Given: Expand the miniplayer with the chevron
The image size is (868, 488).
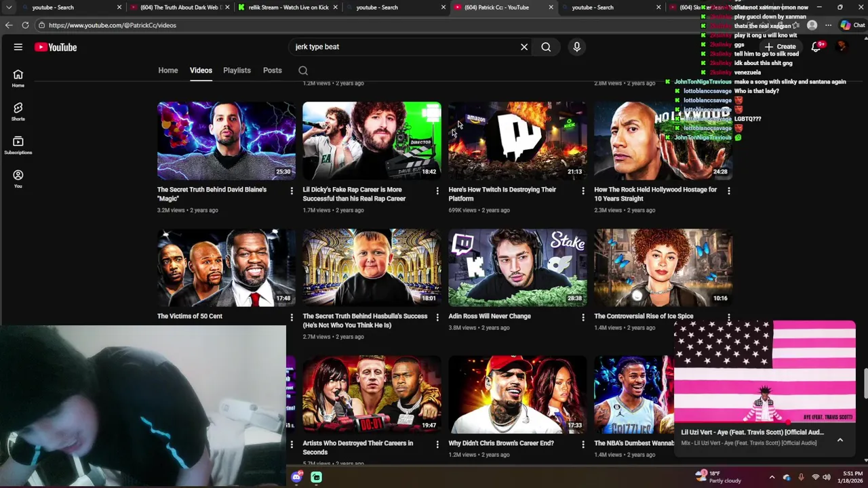Looking at the screenshot, I should click(x=840, y=440).
